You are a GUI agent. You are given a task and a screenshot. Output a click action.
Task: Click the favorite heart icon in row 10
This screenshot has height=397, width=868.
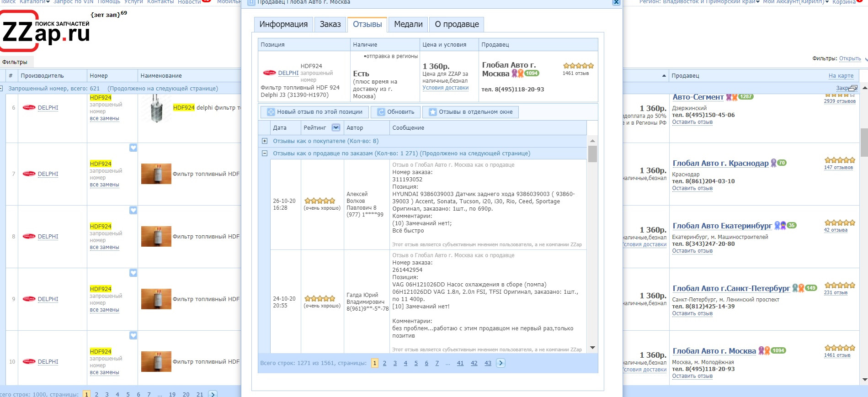133,335
